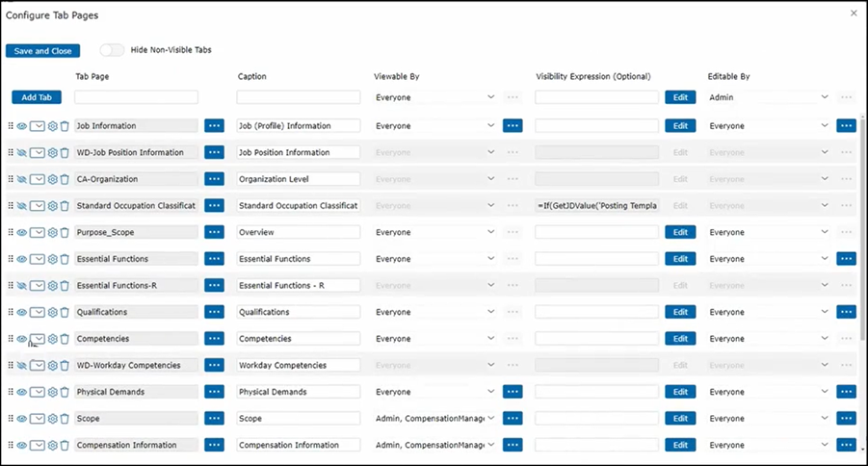Open Editable By dropdown in Add Tab row

pyautogui.click(x=768, y=97)
